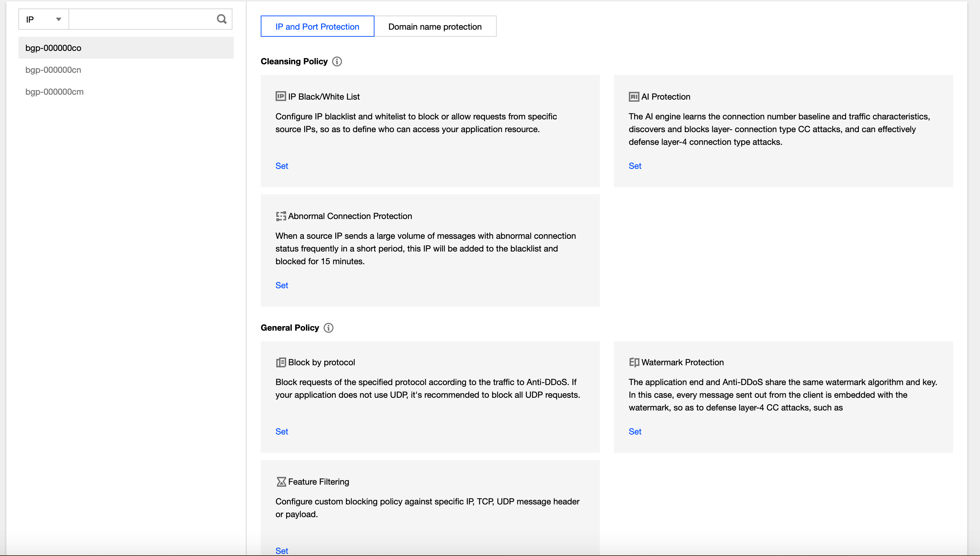Set the Feature Filtering policy
The width and height of the screenshot is (980, 556).
point(282,551)
